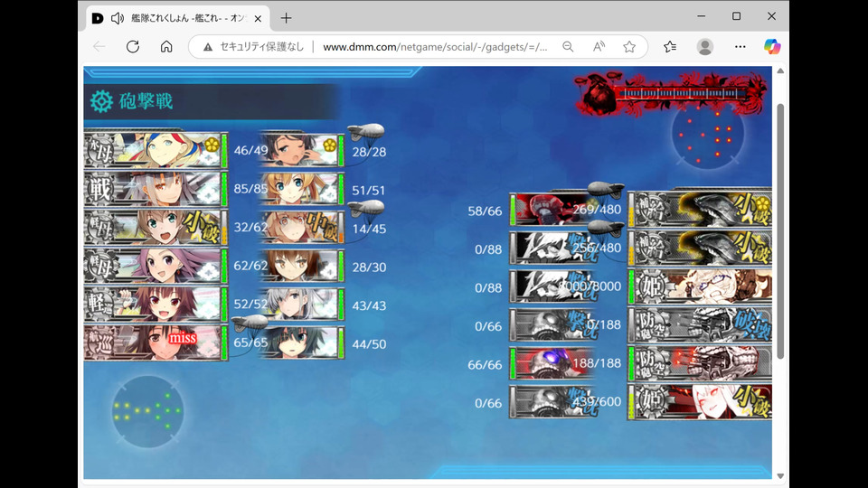The image size is (868, 488).
Task: Maximize the browser window
Action: click(x=736, y=16)
